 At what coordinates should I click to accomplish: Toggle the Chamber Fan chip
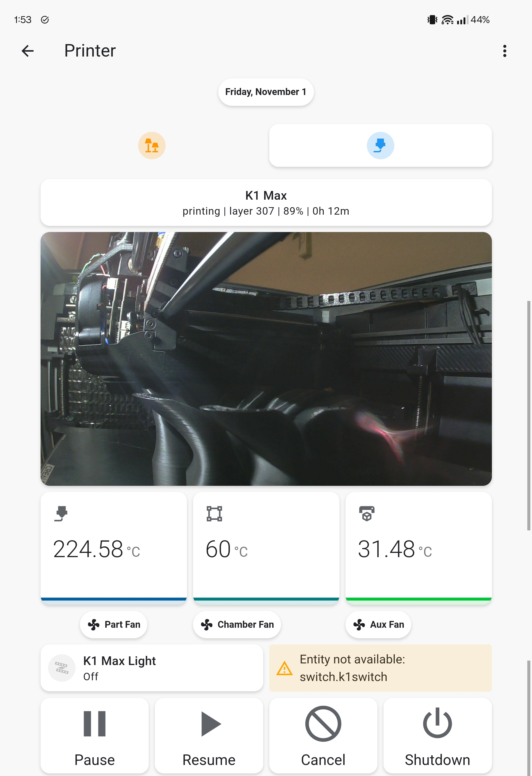237,624
